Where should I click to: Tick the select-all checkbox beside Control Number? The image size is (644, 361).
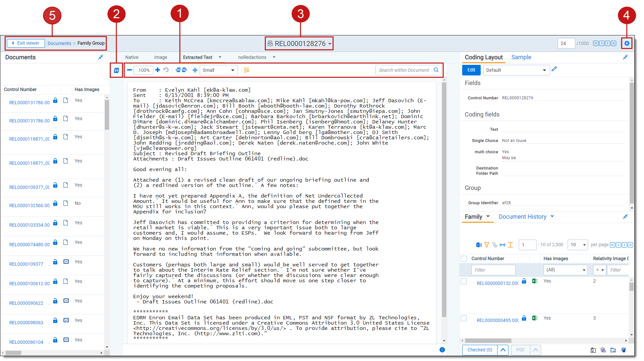point(464,259)
